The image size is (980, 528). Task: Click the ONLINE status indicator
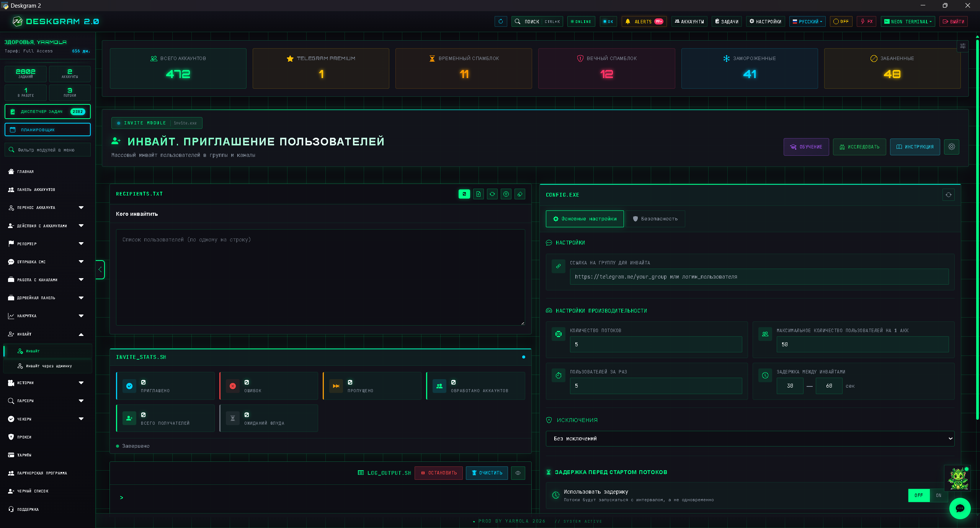point(581,21)
